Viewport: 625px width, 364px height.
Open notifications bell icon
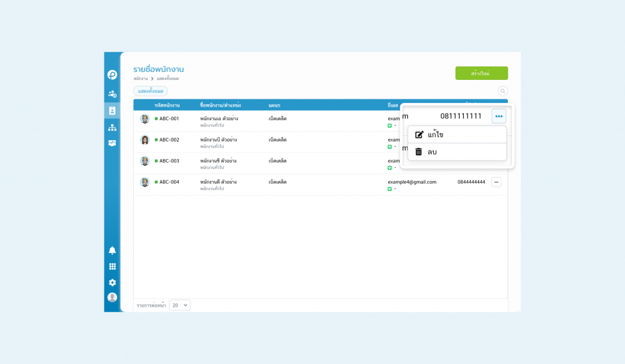point(112,251)
